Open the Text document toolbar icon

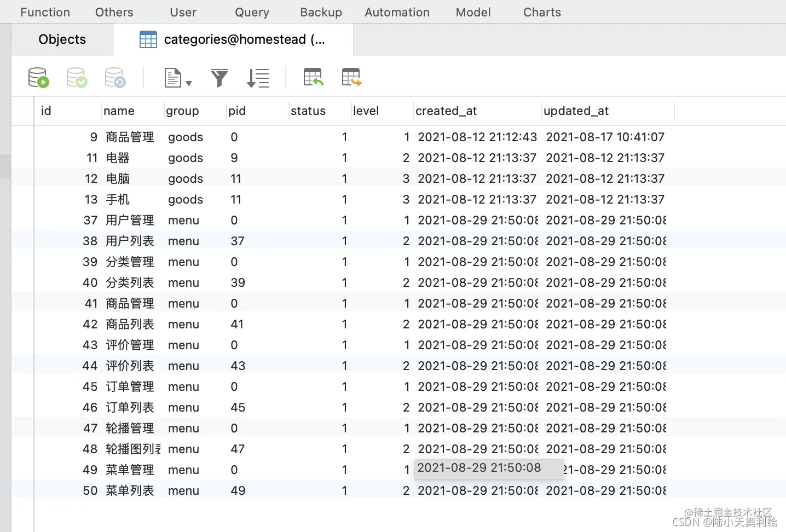click(173, 77)
